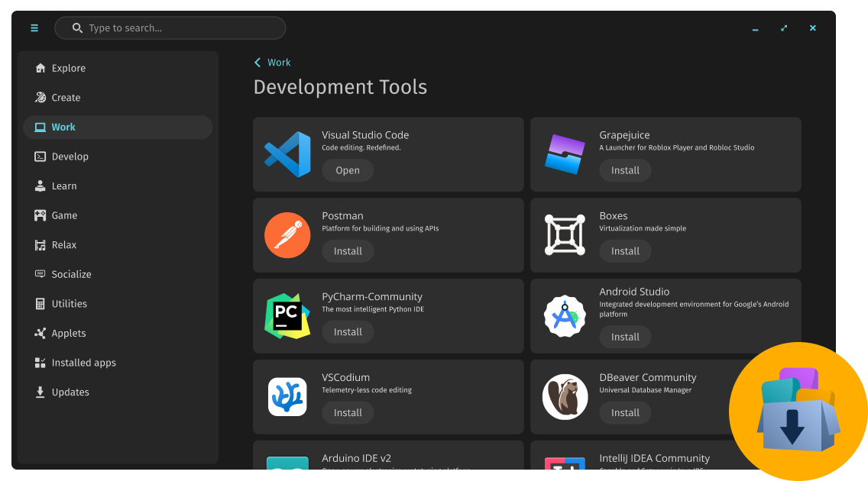The image size is (868, 481).
Task: Click the Explore home icon
Action: click(x=40, y=68)
